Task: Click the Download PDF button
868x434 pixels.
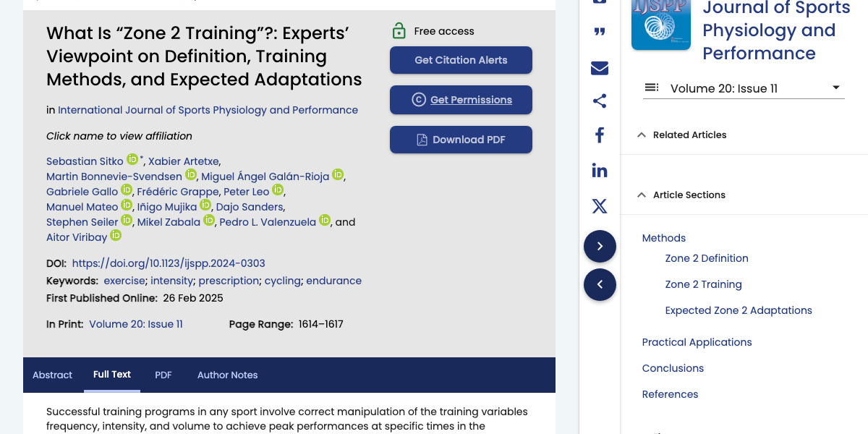Action: [x=461, y=140]
